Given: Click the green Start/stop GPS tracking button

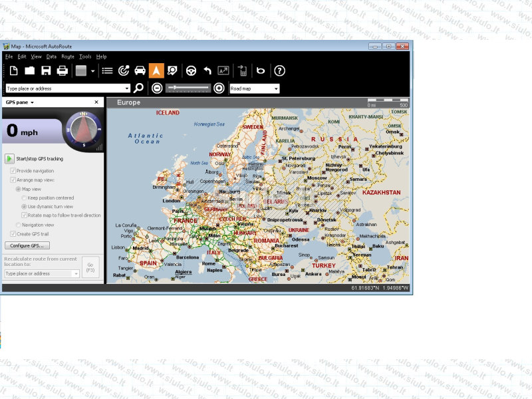Looking at the screenshot, I should [x=9, y=158].
